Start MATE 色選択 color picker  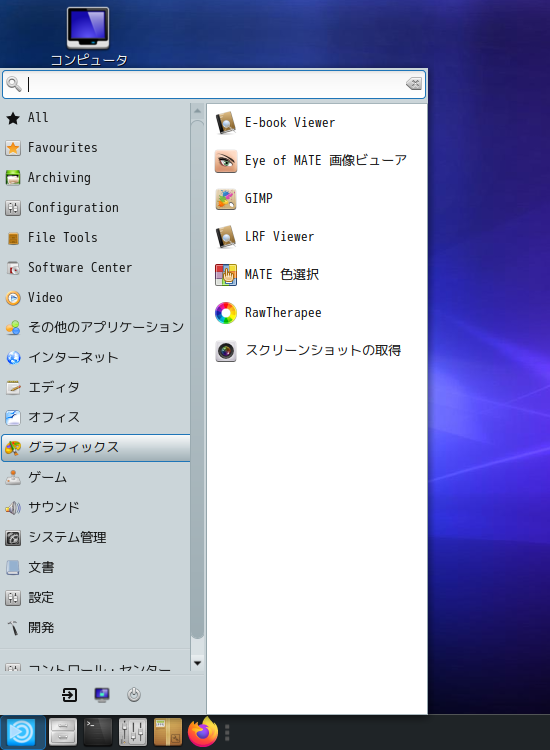317,275
